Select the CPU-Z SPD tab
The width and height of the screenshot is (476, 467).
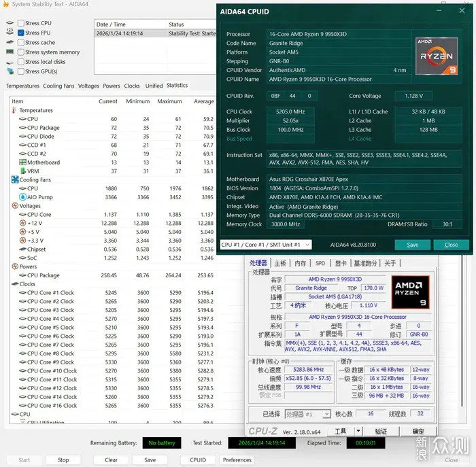[x=320, y=263]
